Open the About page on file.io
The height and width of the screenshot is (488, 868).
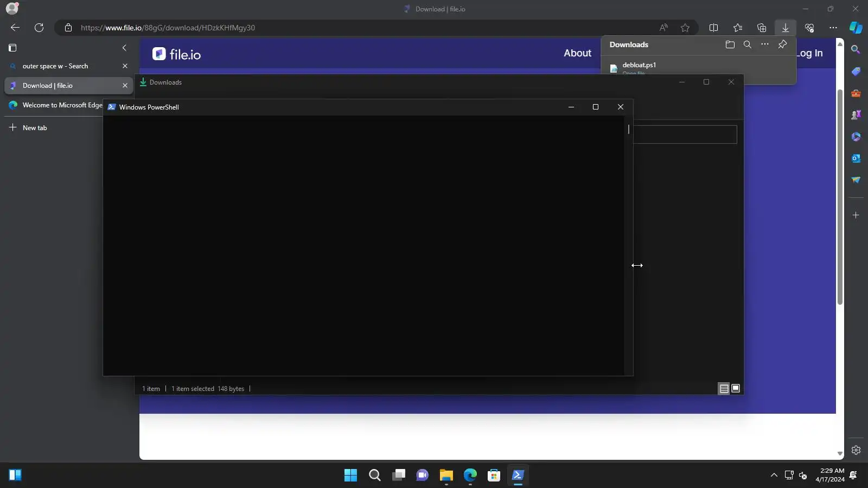pyautogui.click(x=577, y=53)
